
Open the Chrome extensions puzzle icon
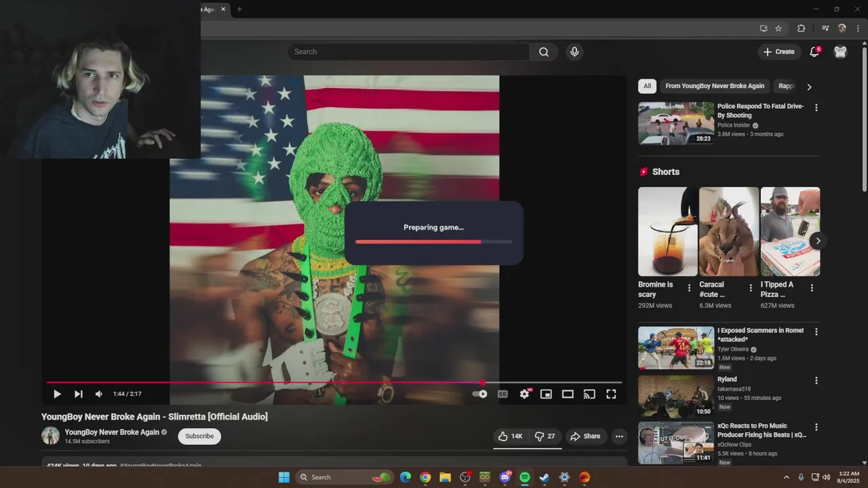coord(801,28)
